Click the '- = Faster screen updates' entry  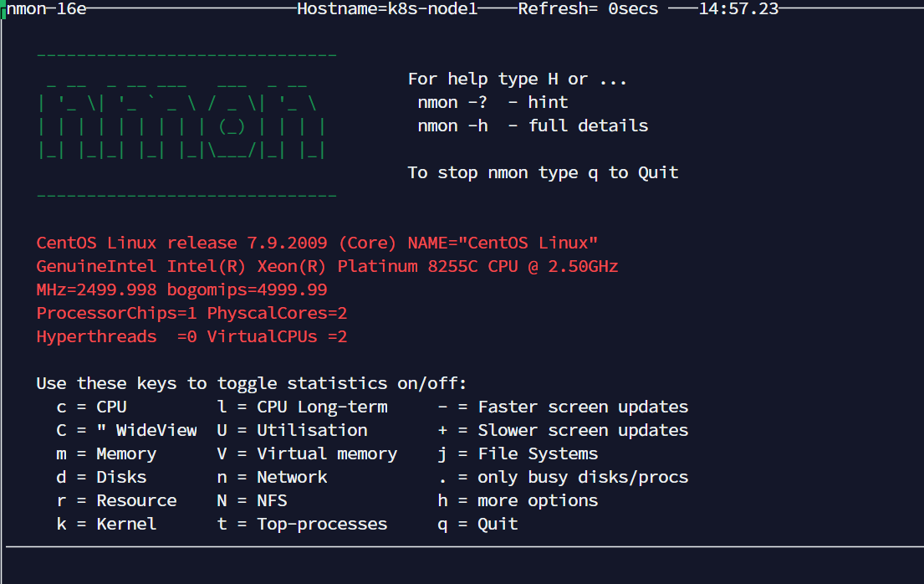click(563, 407)
